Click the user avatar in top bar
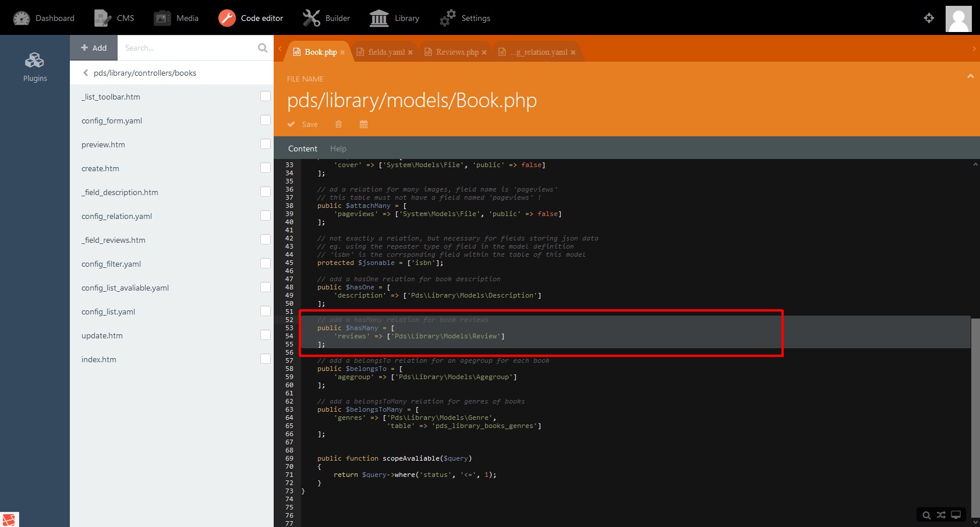 pos(958,18)
